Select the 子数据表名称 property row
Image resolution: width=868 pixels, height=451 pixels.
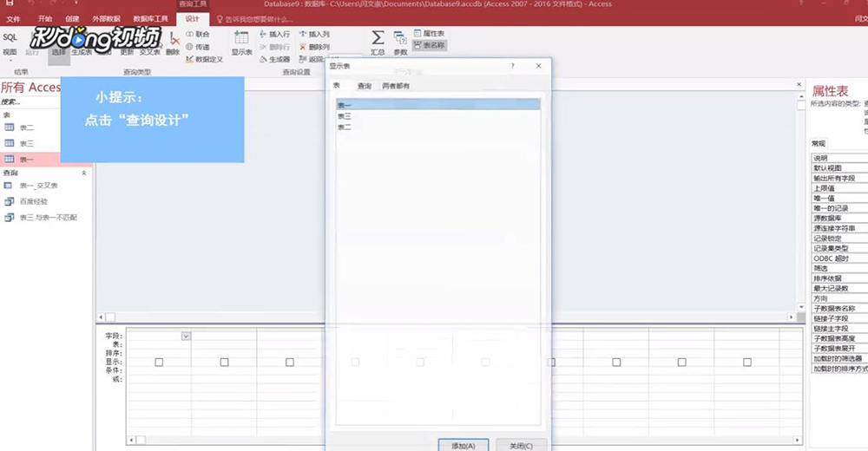tap(839, 309)
